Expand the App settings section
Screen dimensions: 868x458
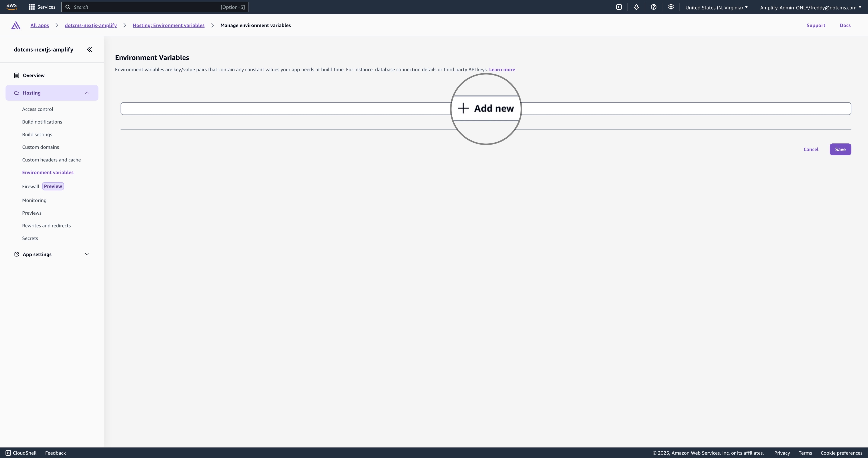coord(87,254)
